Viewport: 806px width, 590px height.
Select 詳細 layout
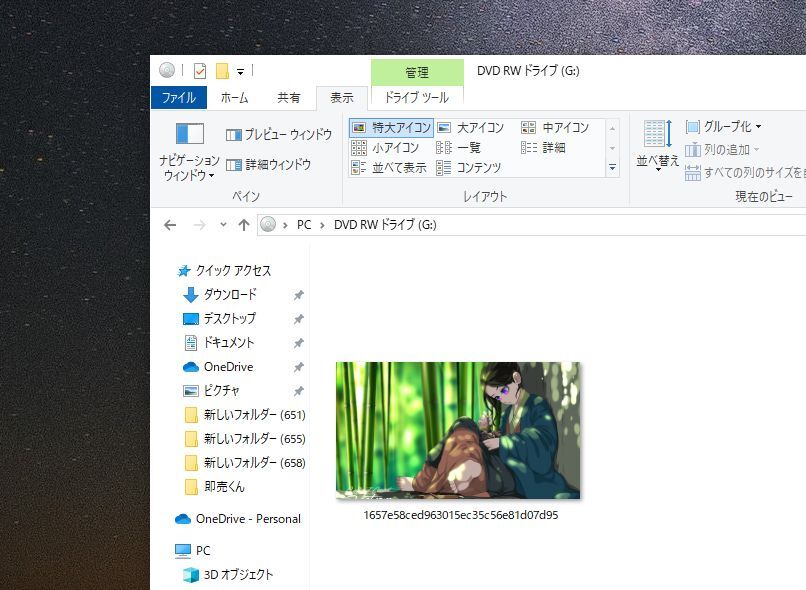(x=543, y=148)
